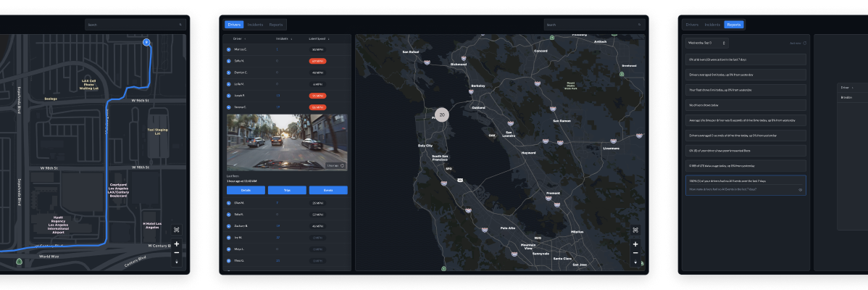Sort by Latest Speed column arrow

(328, 38)
